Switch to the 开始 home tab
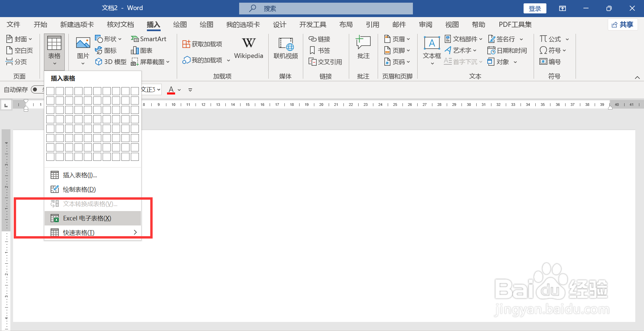This screenshot has height=331, width=644. click(x=40, y=25)
